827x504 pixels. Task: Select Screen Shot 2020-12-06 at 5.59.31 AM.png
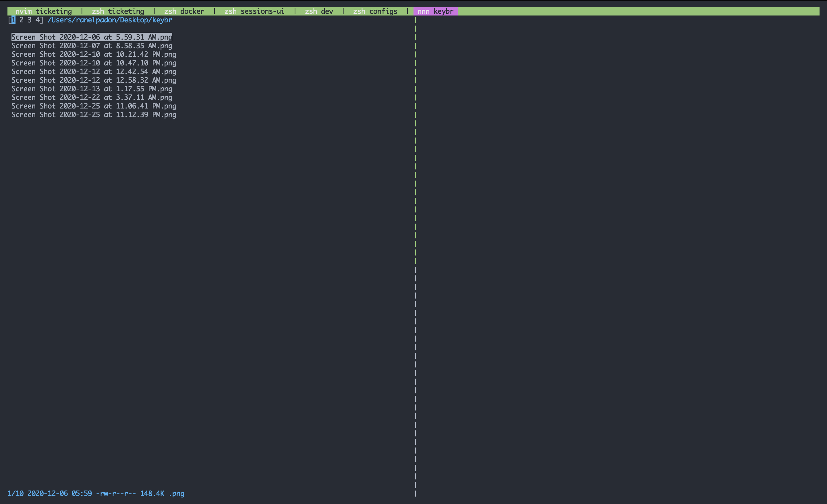(x=92, y=37)
